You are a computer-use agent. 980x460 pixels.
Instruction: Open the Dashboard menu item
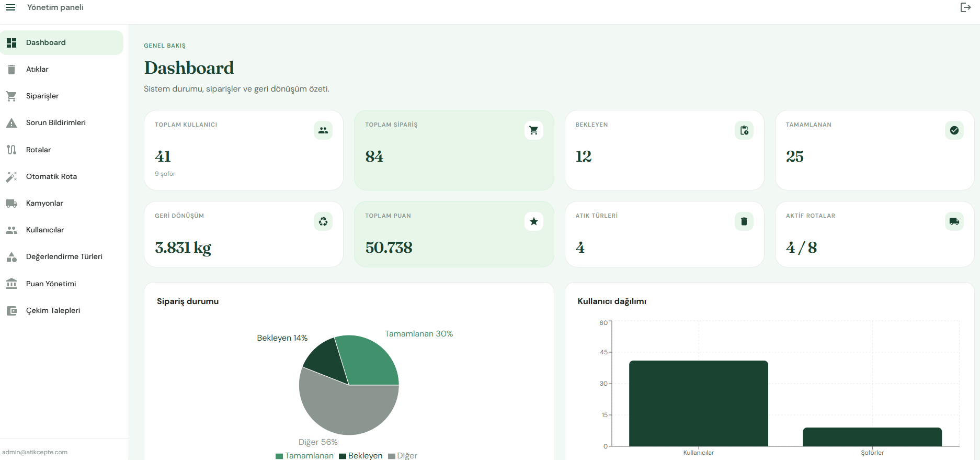62,43
